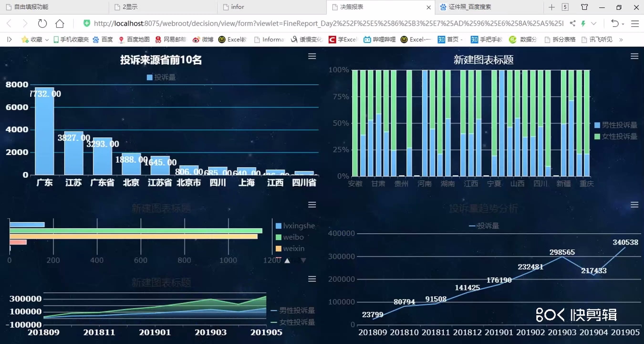
Task: Click the green lightning speed mode icon
Action: [583, 23]
